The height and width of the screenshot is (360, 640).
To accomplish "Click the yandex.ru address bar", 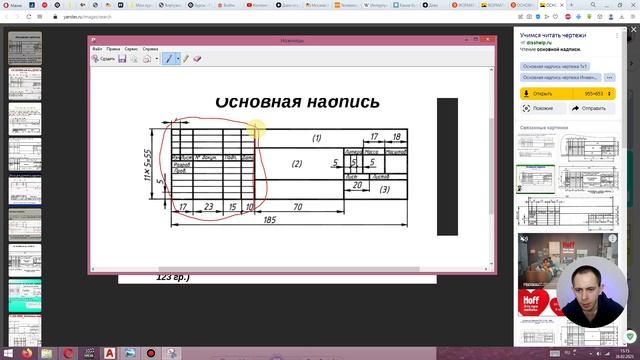I will coord(87,17).
